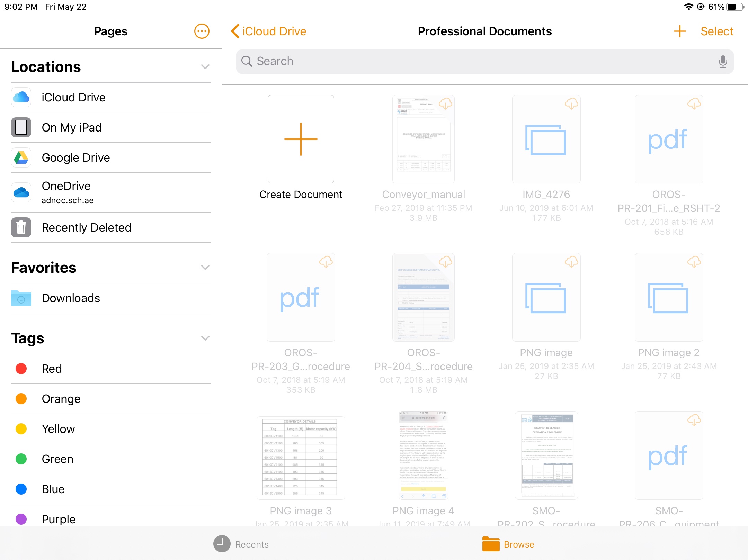Click the Search input field
The width and height of the screenshot is (748, 560).
(x=478, y=61)
